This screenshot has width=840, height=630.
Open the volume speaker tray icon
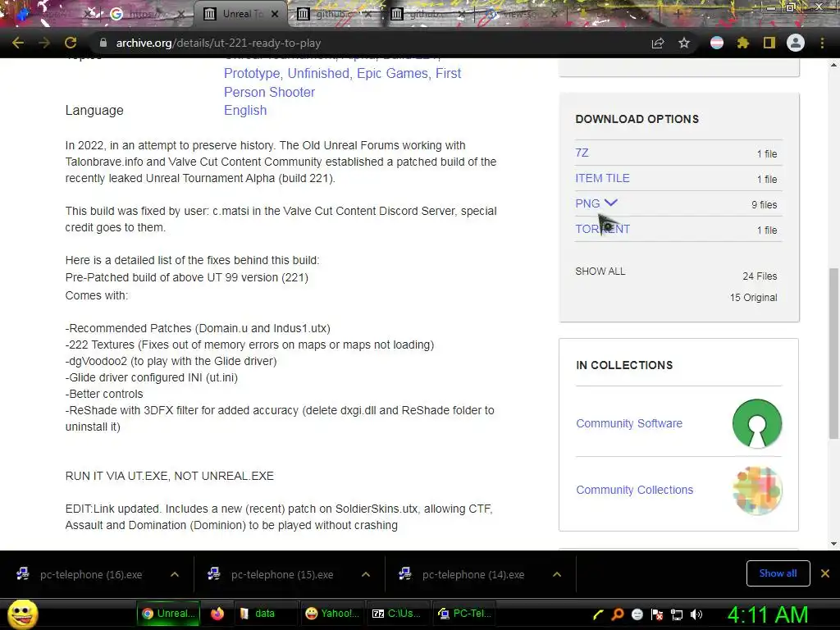pos(696,615)
